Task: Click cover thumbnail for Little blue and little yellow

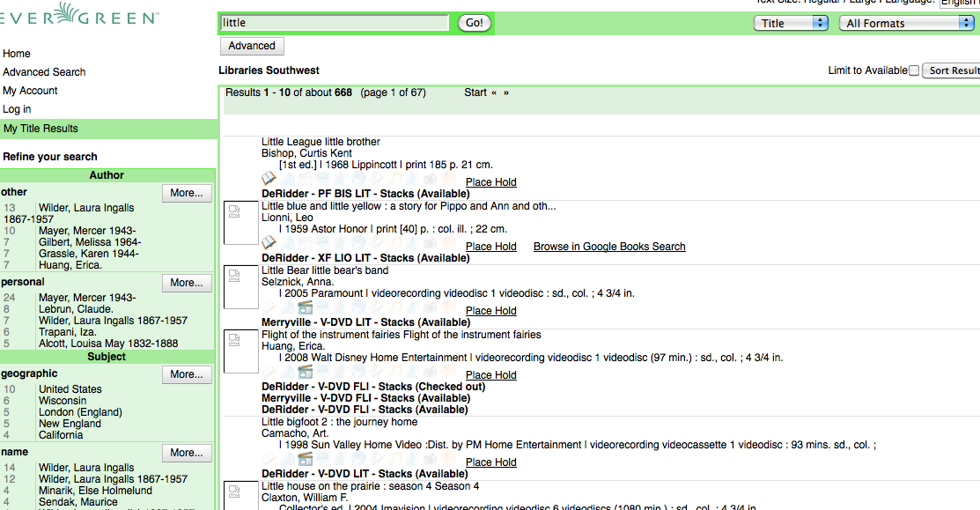Action: (240, 223)
